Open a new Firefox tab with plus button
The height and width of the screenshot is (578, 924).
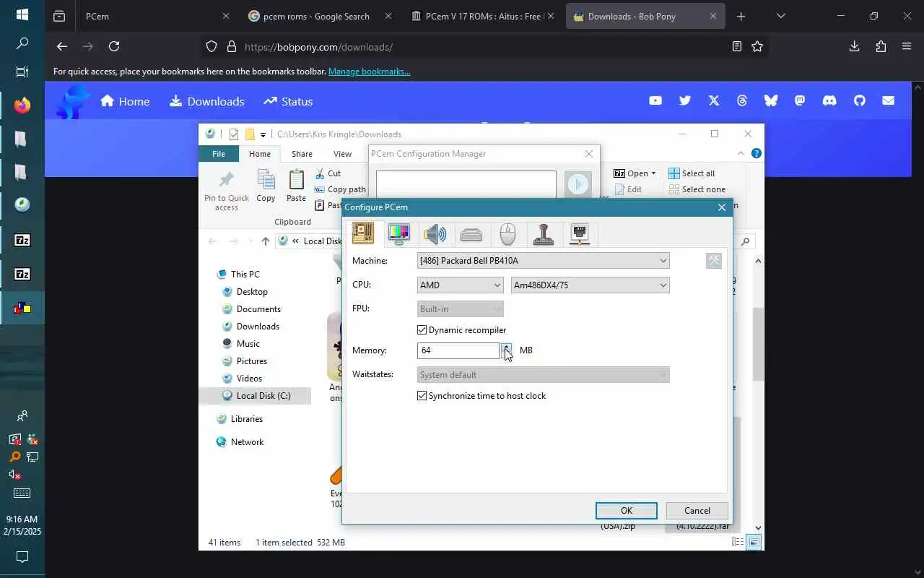coord(741,16)
